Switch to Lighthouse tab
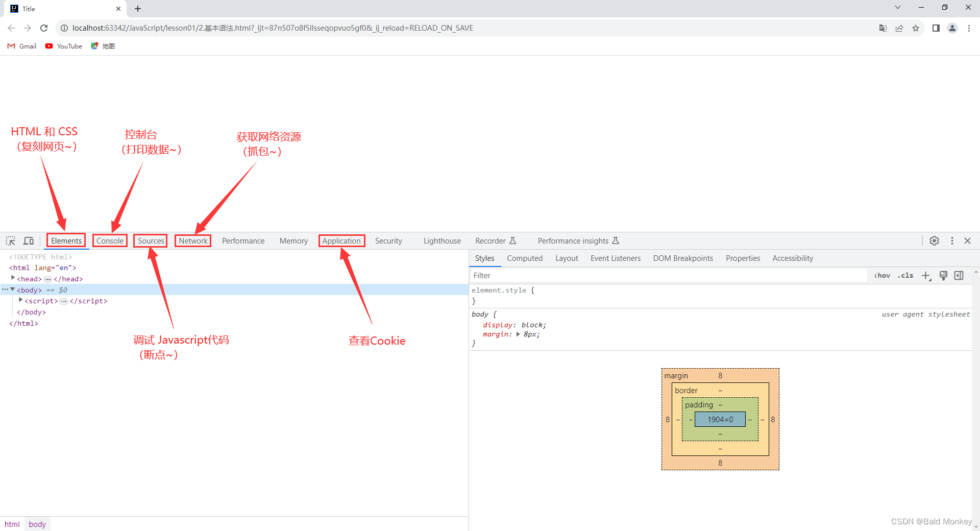This screenshot has height=531, width=980. 442,241
